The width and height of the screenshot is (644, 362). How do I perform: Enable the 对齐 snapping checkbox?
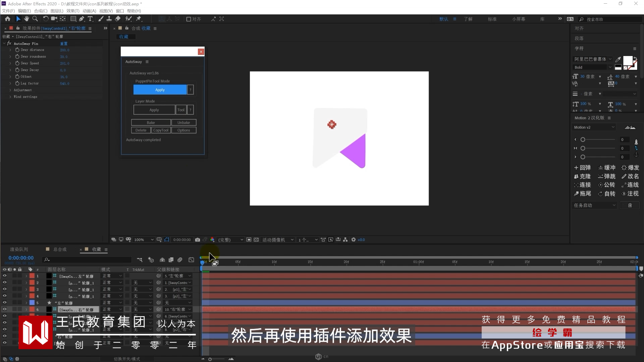tap(189, 19)
